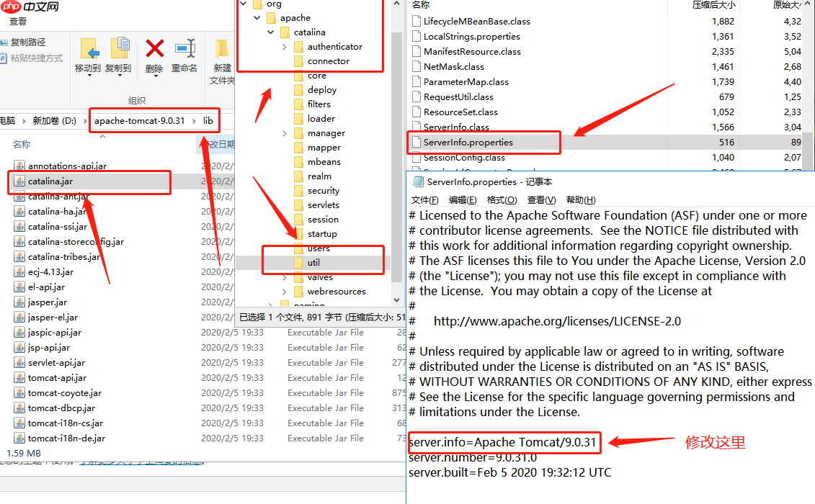Image resolution: width=815 pixels, height=504 pixels.
Task: Open Notepad's File (文件) menu
Action: pos(424,200)
